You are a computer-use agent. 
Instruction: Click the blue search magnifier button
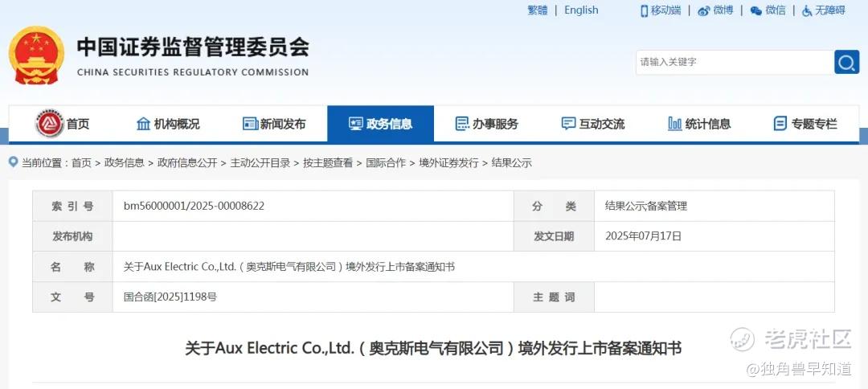pyautogui.click(x=846, y=62)
